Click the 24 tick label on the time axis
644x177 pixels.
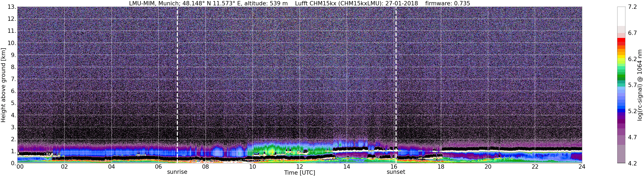pos(582,167)
